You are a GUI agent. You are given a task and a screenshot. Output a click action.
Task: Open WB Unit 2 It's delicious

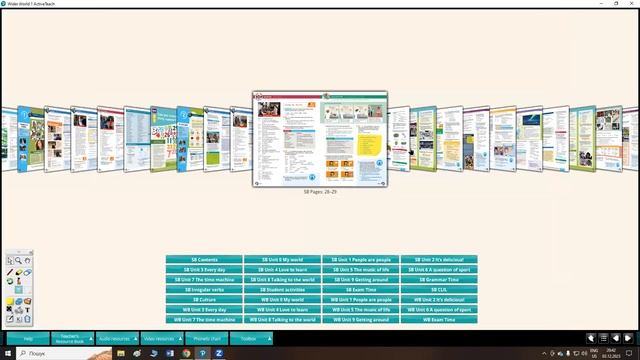[x=439, y=300]
